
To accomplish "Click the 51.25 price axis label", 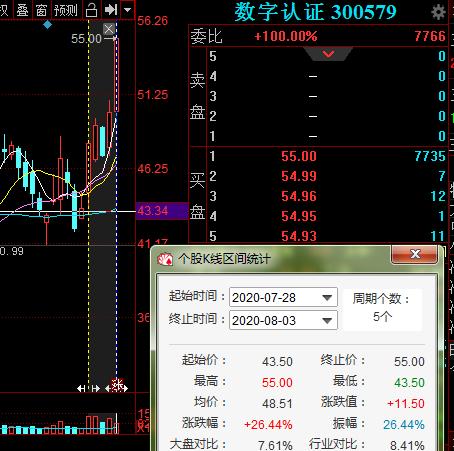I will click(x=153, y=95).
